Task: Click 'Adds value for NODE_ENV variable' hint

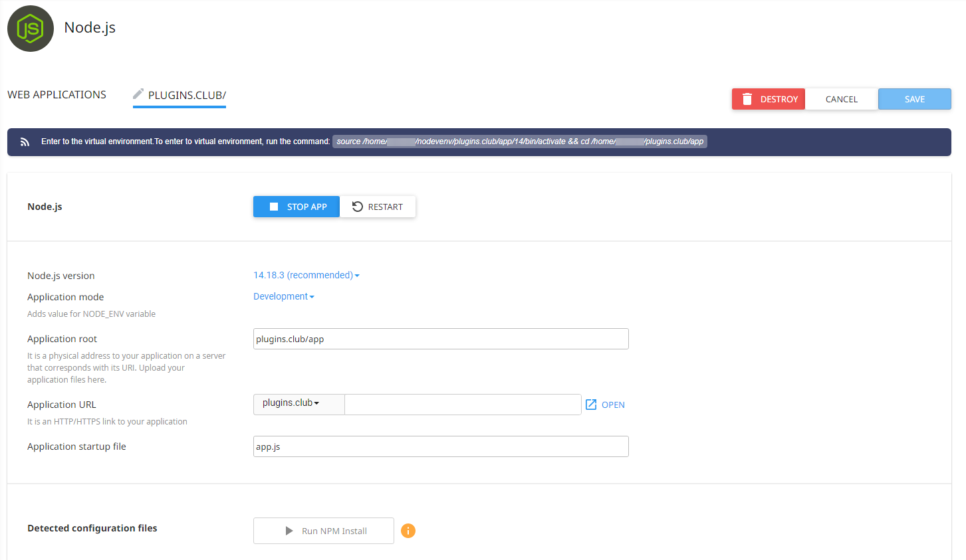Action: point(91,314)
